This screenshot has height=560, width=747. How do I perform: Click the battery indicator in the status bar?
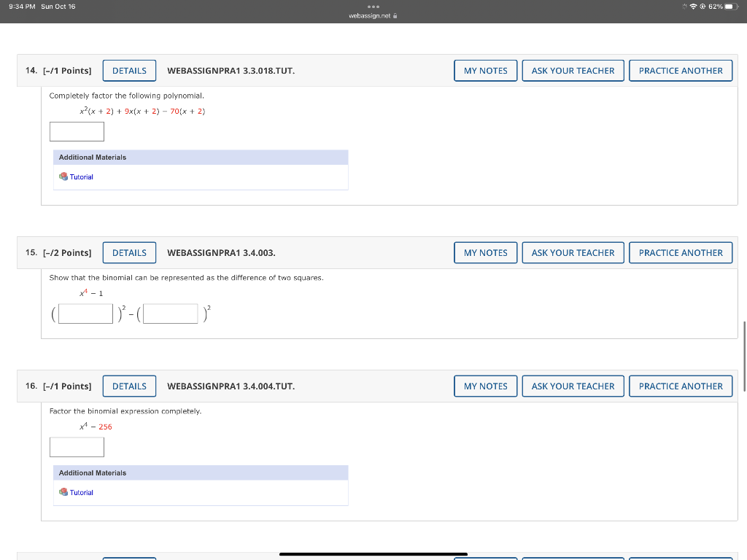[732, 6]
